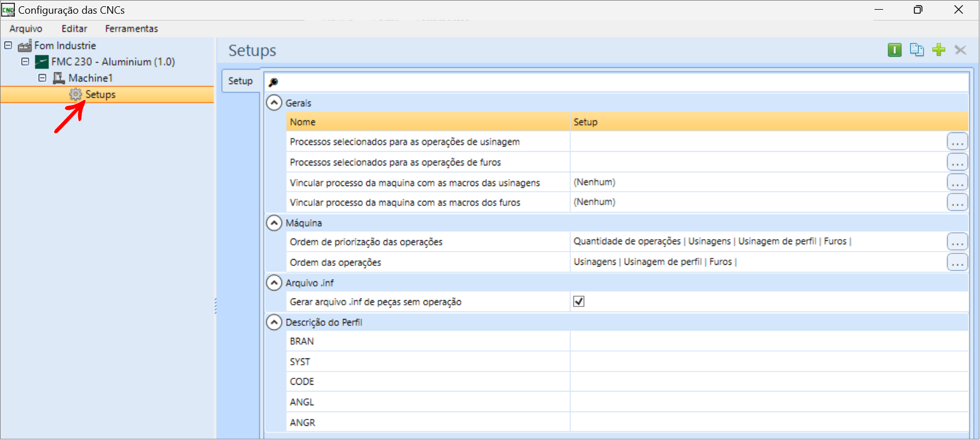Click the search key icon in filter bar
This screenshot has width=980, height=440.
click(274, 82)
